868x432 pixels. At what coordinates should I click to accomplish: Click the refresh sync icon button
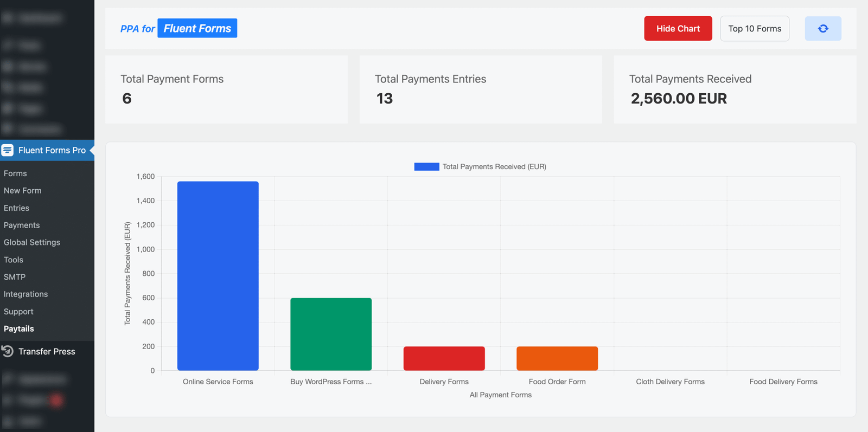[822, 29]
